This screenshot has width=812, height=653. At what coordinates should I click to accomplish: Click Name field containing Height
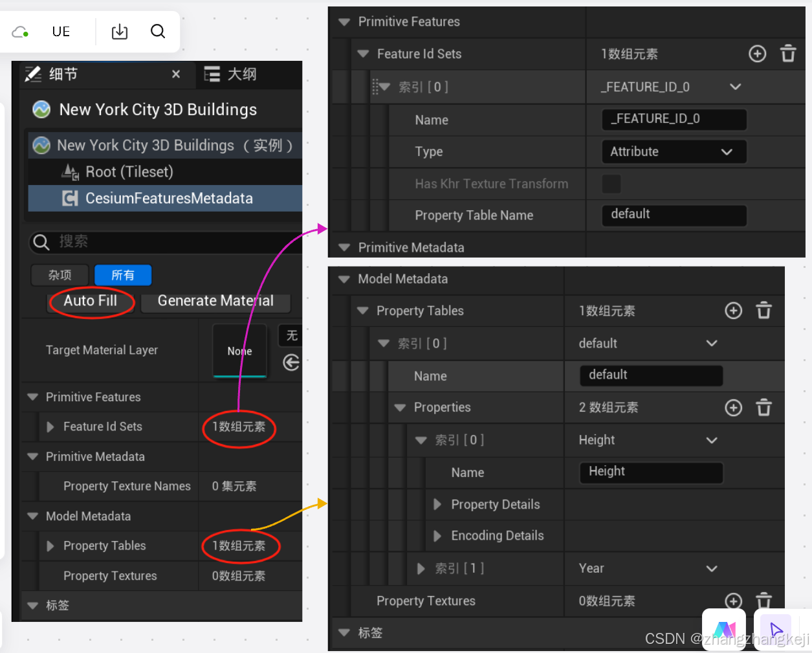pyautogui.click(x=652, y=472)
